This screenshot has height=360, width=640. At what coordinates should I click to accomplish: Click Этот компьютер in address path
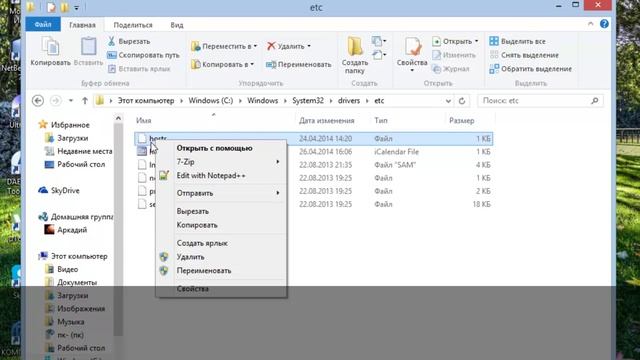(x=146, y=100)
